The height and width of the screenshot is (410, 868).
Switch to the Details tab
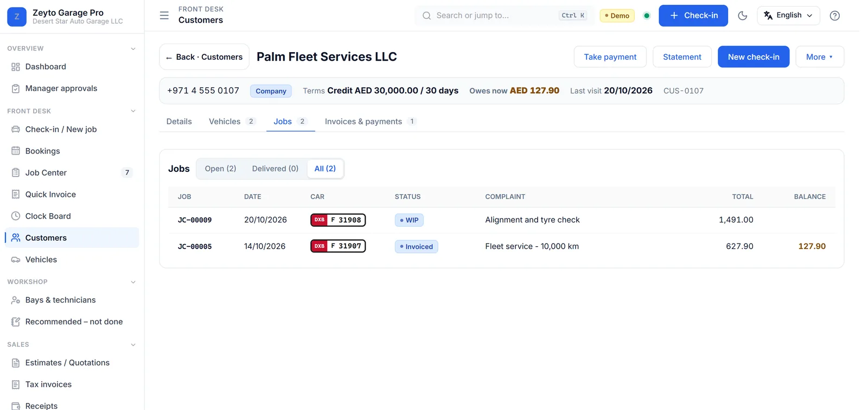[179, 121]
